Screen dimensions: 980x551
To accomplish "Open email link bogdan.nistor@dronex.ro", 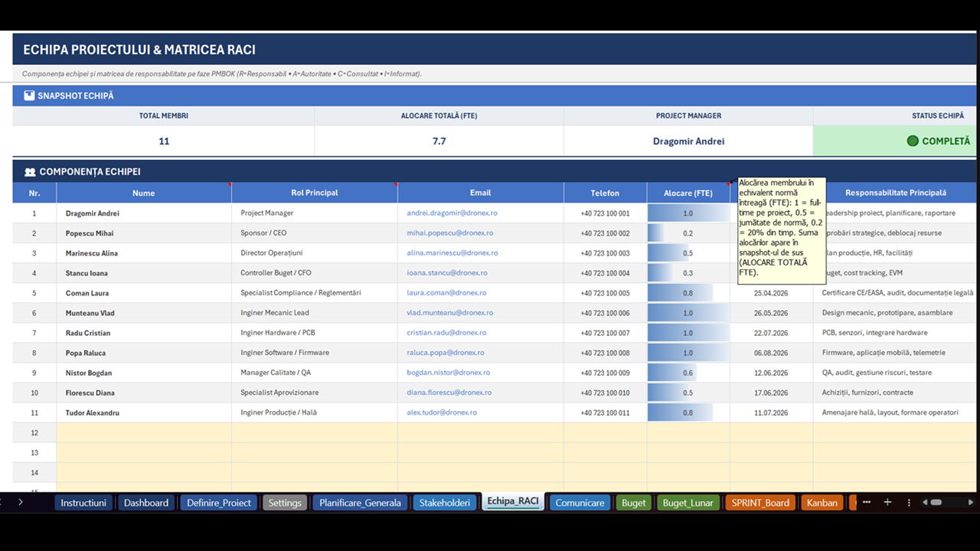I will 448,372.
